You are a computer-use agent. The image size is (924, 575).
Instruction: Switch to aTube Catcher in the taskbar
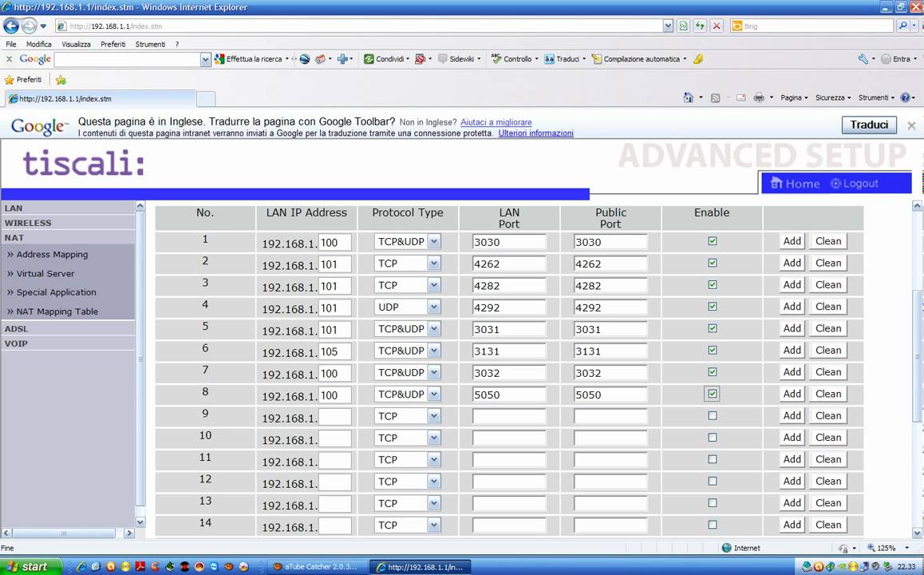pyautogui.click(x=316, y=567)
